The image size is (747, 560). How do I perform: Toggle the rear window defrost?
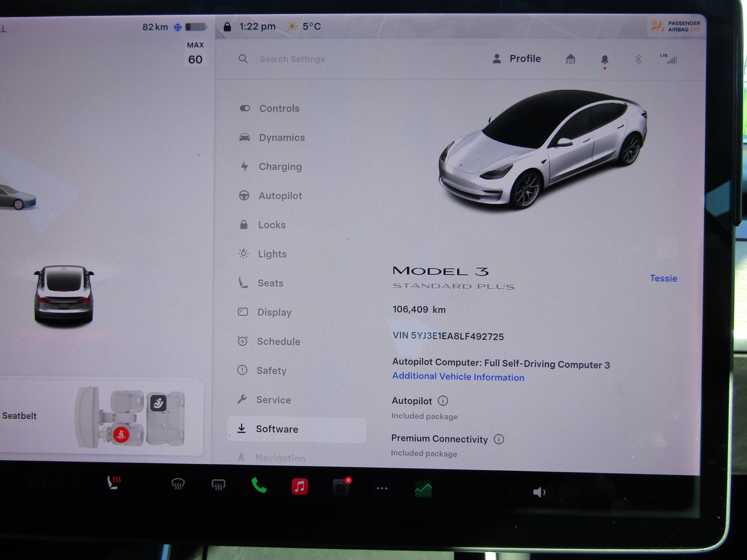218,485
